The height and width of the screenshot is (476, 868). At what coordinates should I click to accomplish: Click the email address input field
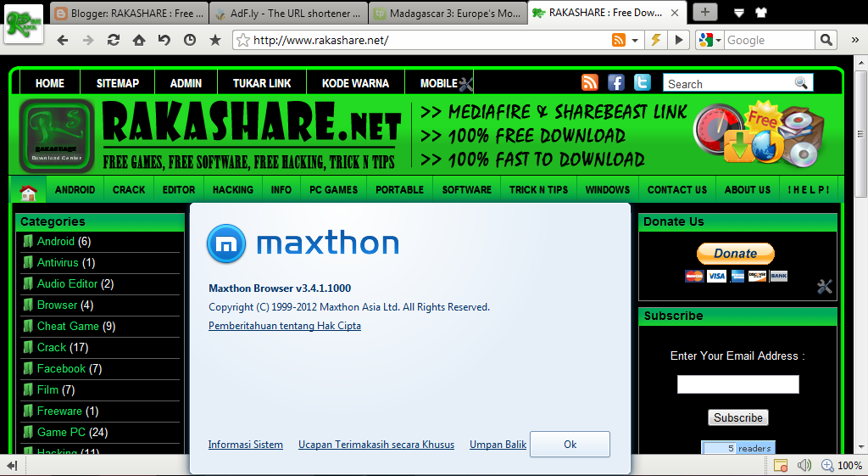point(738,384)
